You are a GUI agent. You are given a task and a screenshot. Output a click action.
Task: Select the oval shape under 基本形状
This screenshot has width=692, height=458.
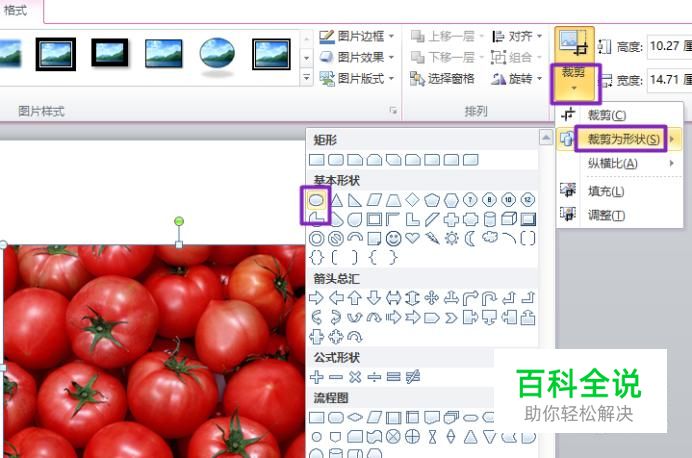tap(316, 200)
